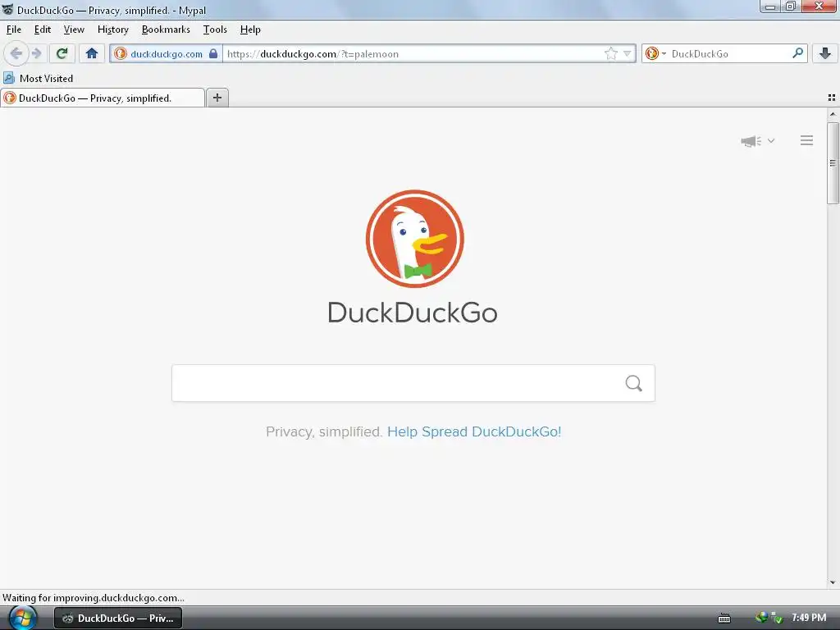This screenshot has height=630, width=840.
Task: Click the scrollbar up arrow
Action: coord(833,114)
